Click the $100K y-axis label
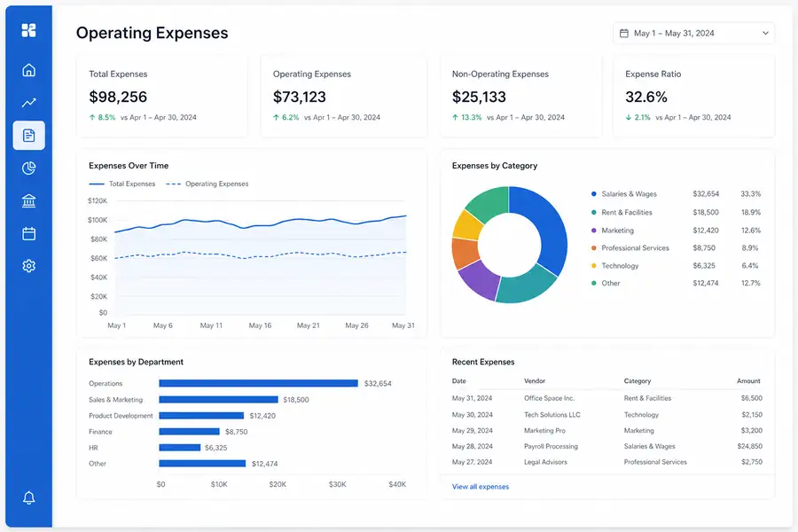 [98, 220]
